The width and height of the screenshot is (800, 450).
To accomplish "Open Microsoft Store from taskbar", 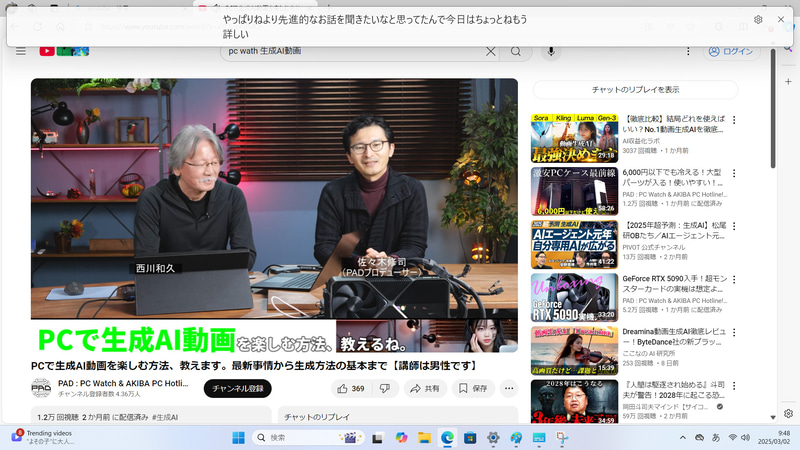I will click(470, 438).
